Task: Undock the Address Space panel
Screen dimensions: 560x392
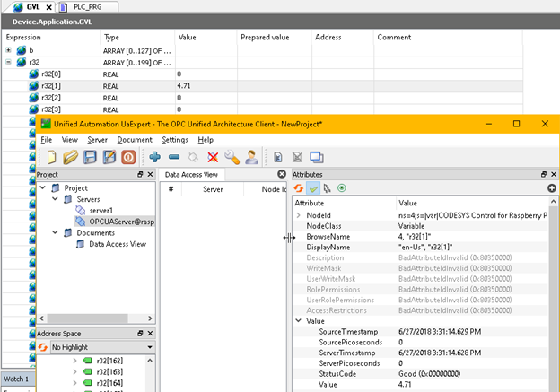Action: (140, 333)
